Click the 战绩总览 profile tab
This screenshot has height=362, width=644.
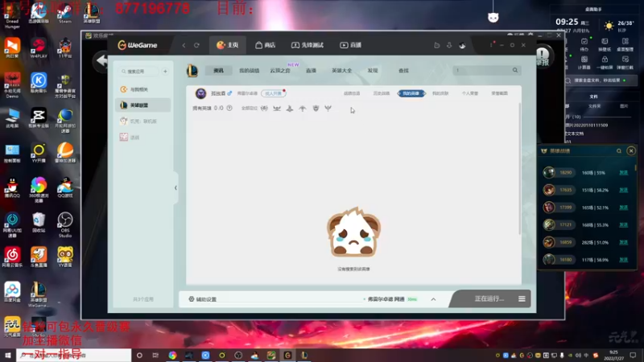point(352,93)
